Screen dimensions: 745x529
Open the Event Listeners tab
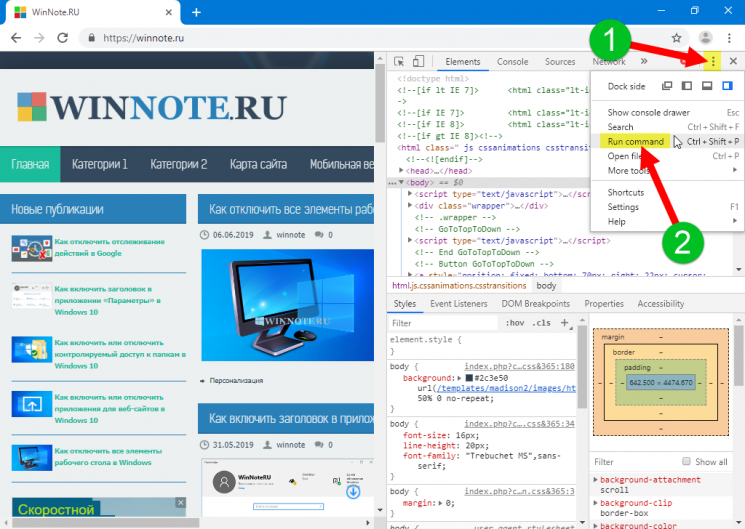coord(458,304)
